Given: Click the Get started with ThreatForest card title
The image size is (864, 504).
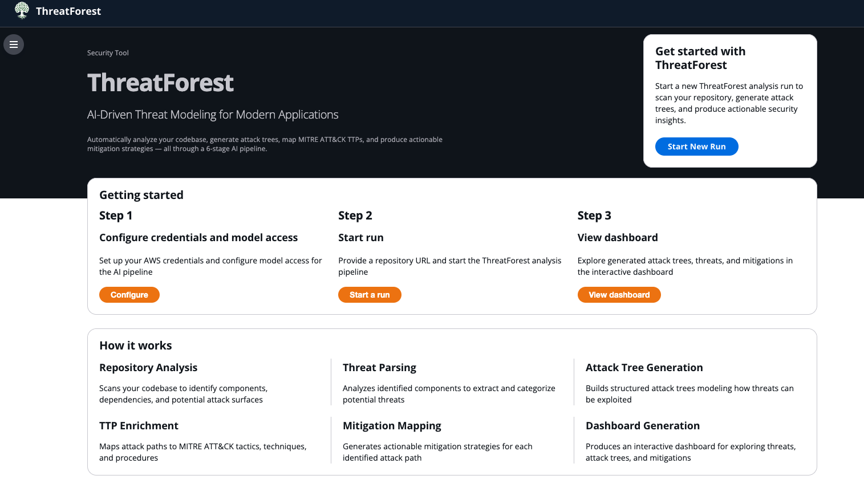Looking at the screenshot, I should pyautogui.click(x=700, y=58).
